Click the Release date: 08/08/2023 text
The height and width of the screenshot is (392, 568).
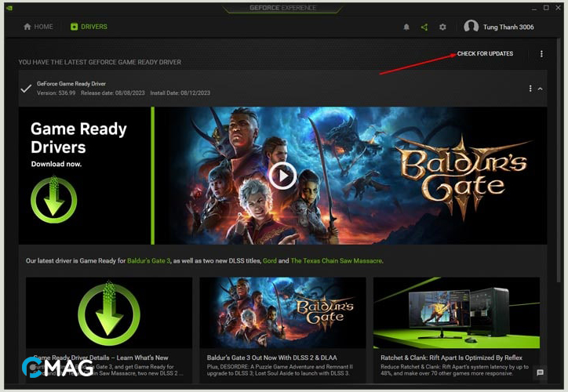tap(113, 93)
